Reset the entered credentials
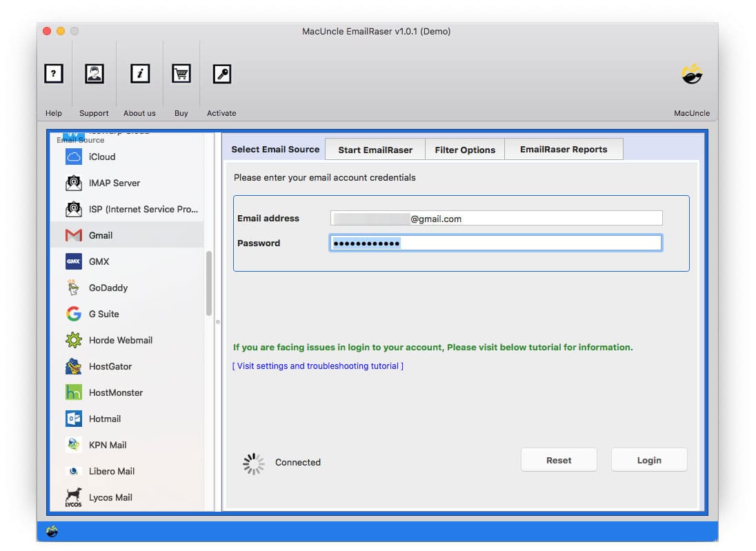The image size is (756, 551). (x=559, y=459)
